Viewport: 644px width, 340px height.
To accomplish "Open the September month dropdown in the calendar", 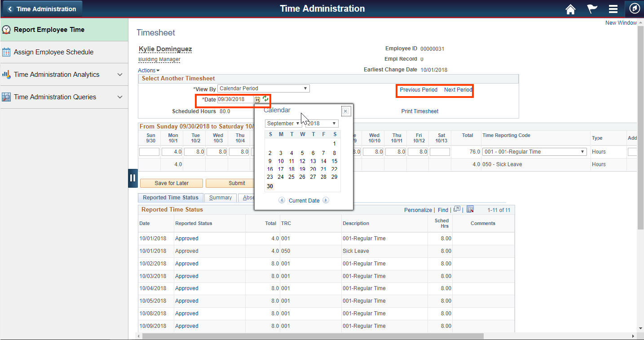I will point(283,123).
